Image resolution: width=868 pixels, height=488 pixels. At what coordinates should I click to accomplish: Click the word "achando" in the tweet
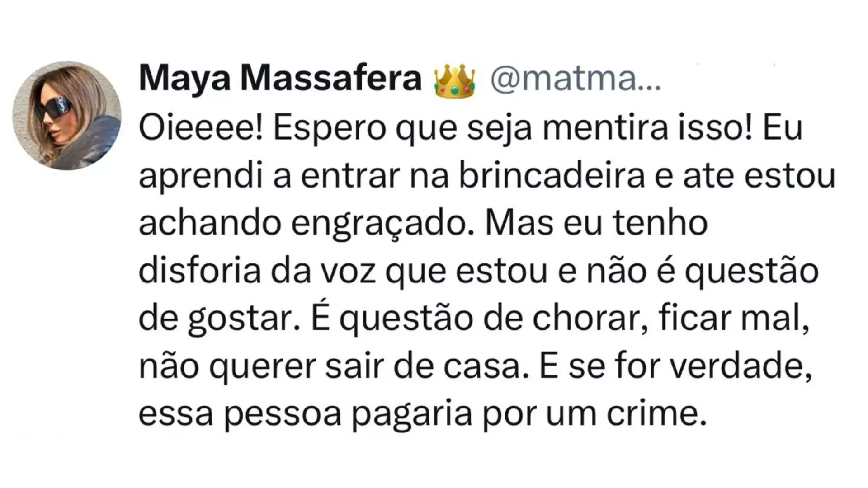210,224
